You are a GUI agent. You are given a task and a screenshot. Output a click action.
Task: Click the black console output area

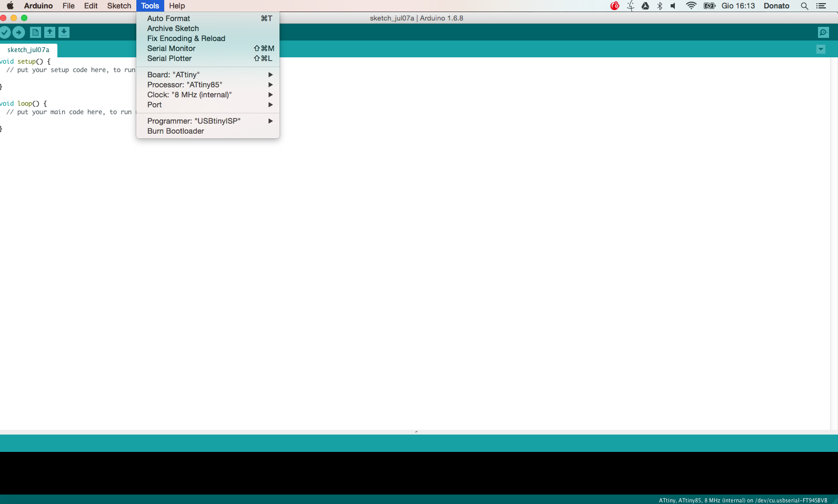[419, 473]
